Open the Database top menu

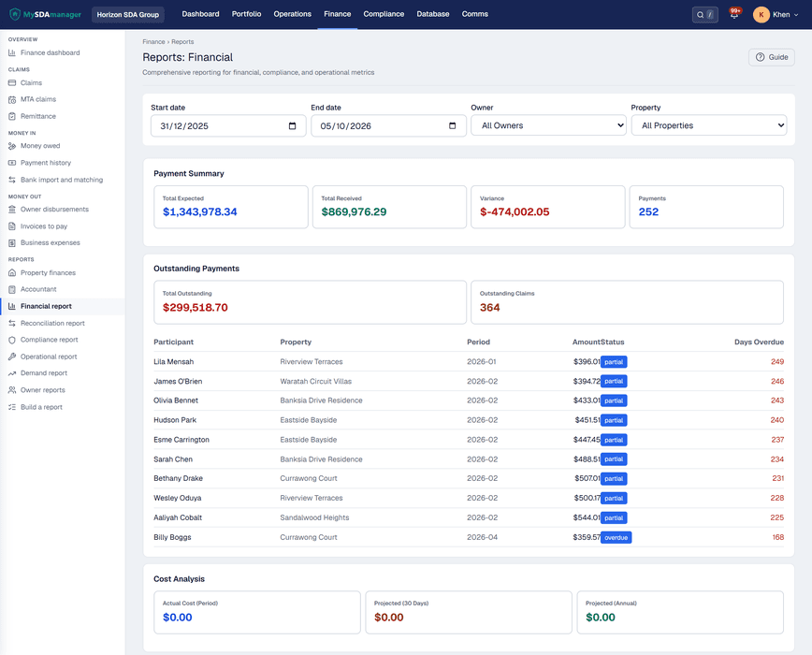433,14
